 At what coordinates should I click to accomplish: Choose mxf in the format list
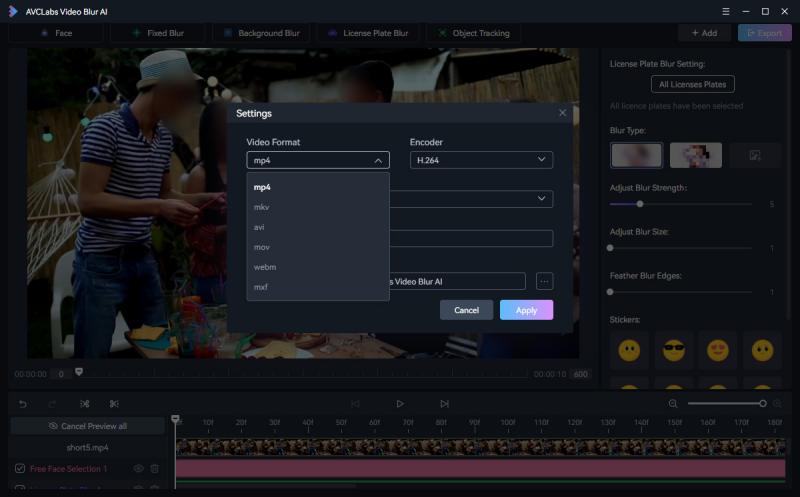pyautogui.click(x=317, y=287)
